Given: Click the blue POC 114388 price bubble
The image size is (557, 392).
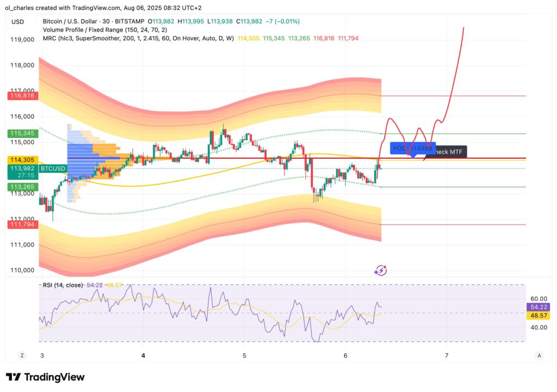Looking at the screenshot, I should tap(412, 147).
